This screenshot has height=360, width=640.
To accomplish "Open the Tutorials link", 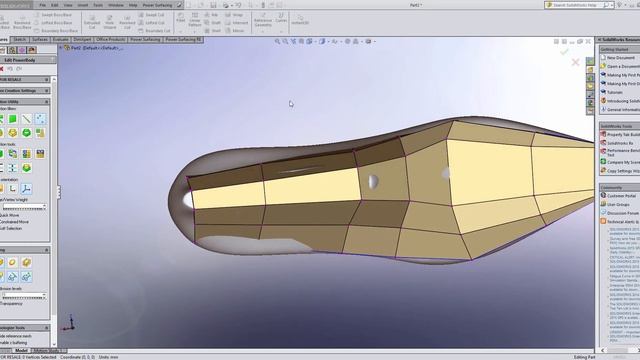I will click(615, 92).
